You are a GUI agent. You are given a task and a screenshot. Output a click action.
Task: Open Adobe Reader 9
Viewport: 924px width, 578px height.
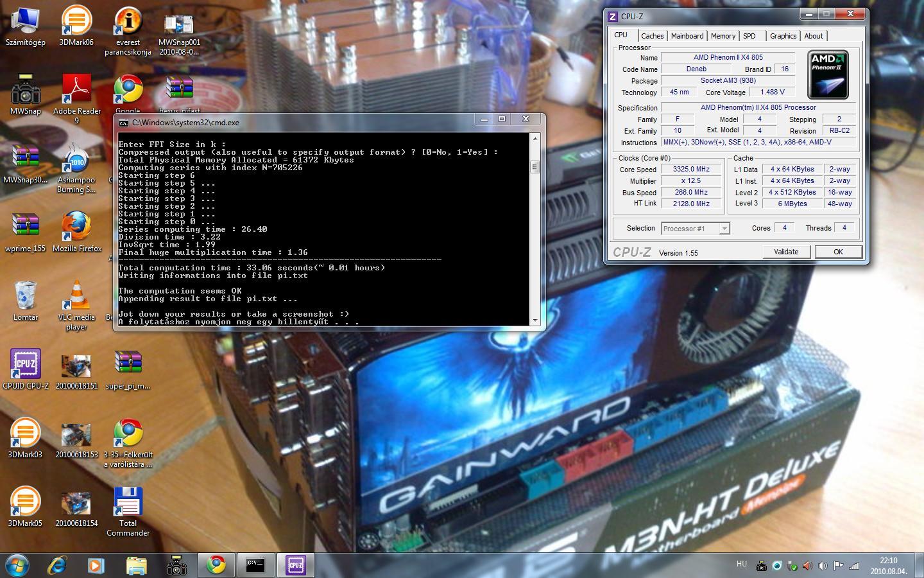point(76,99)
